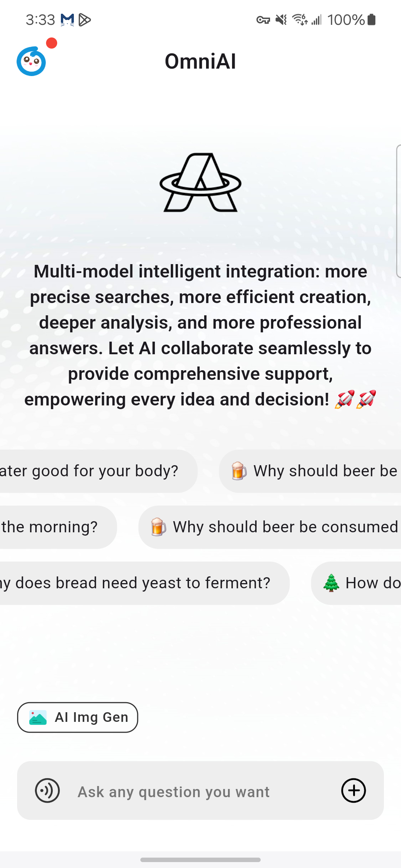Tap the side panel edge handle

pyautogui.click(x=398, y=211)
